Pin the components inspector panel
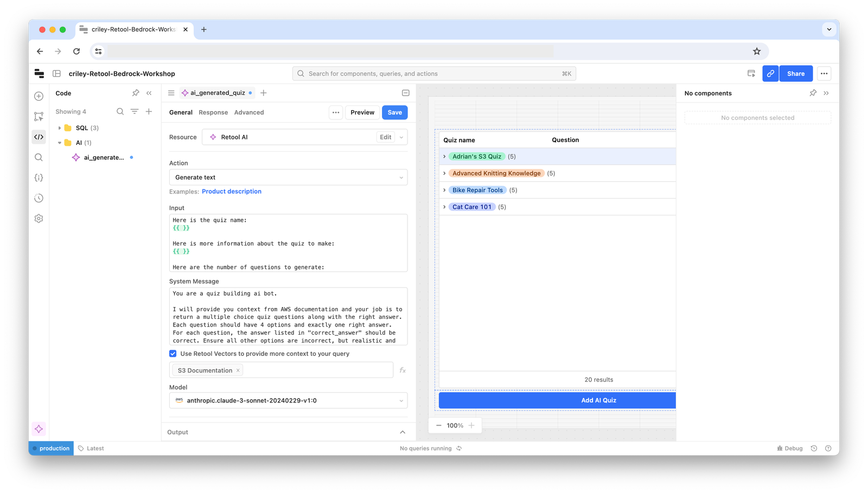The width and height of the screenshot is (868, 493). (x=813, y=93)
